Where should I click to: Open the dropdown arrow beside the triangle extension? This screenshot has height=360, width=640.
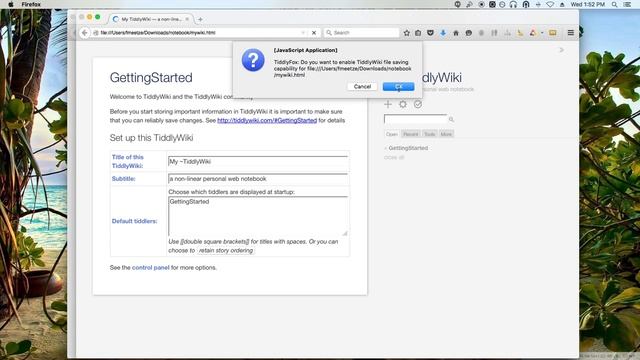pyautogui.click(x=542, y=33)
